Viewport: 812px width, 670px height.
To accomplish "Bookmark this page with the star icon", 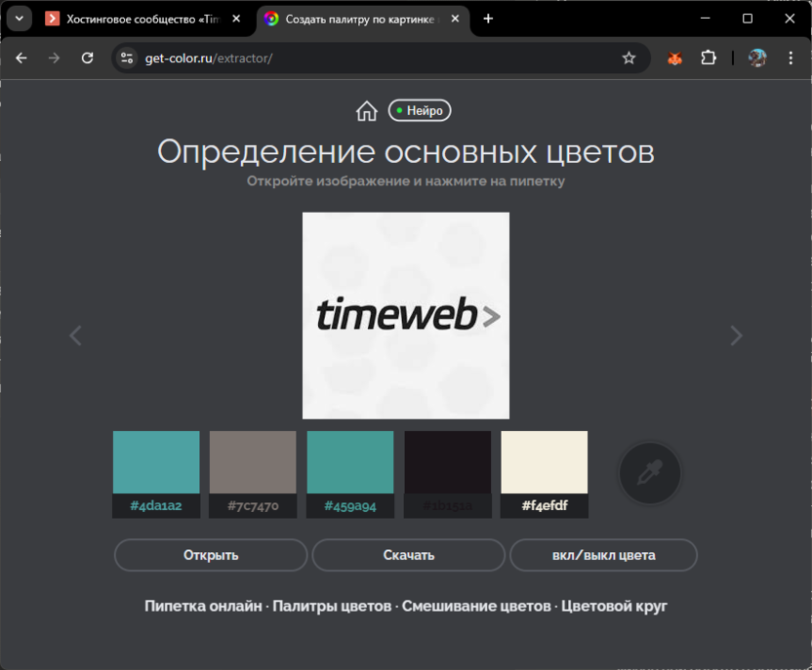I will tap(629, 58).
